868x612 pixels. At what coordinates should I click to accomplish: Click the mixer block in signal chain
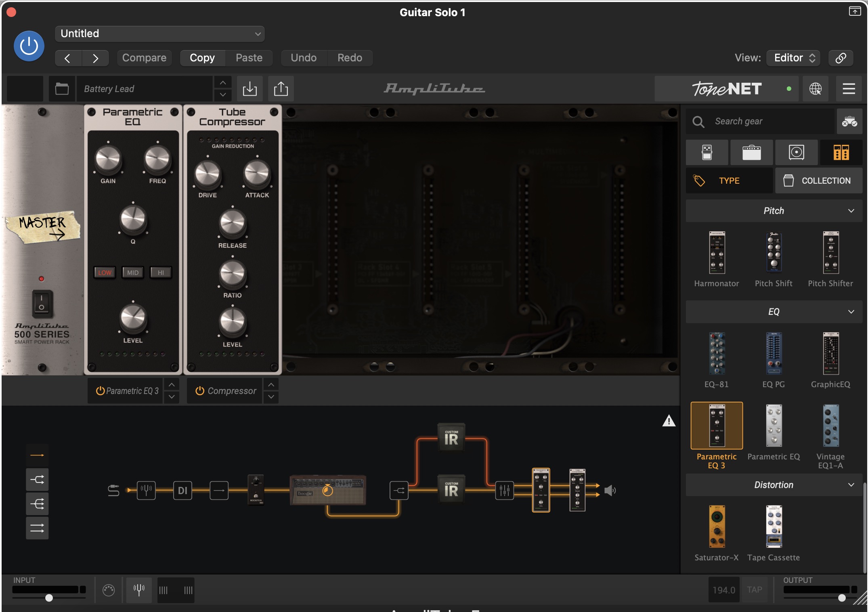pyautogui.click(x=505, y=491)
